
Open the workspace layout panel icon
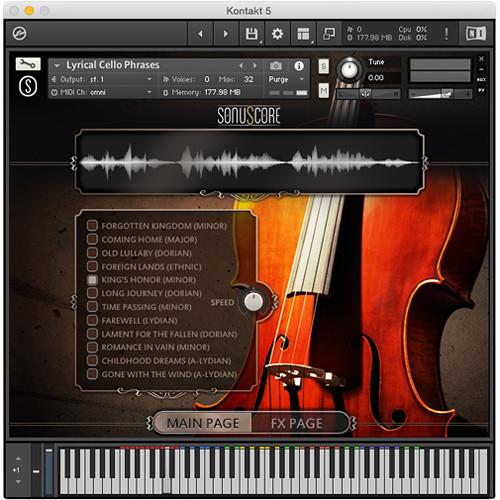[303, 34]
